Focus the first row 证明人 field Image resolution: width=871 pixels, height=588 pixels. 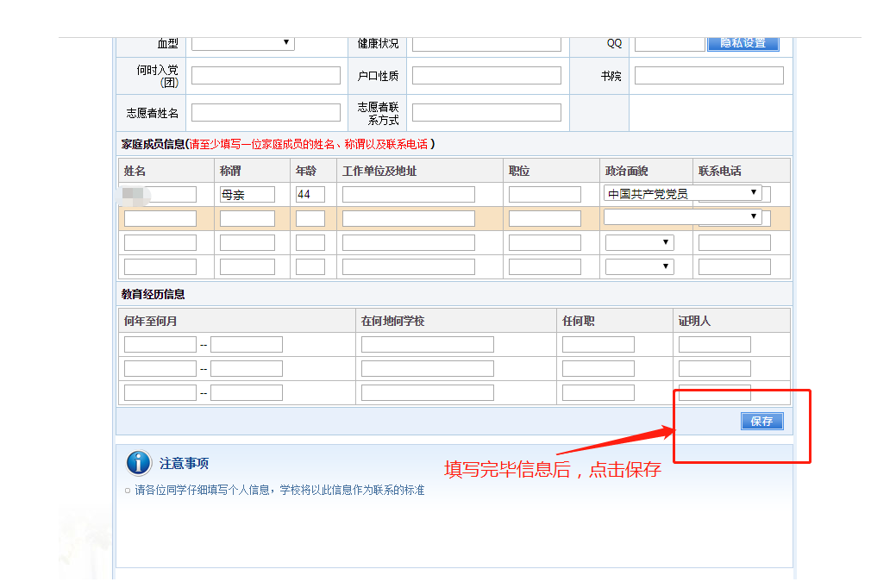[x=714, y=345]
